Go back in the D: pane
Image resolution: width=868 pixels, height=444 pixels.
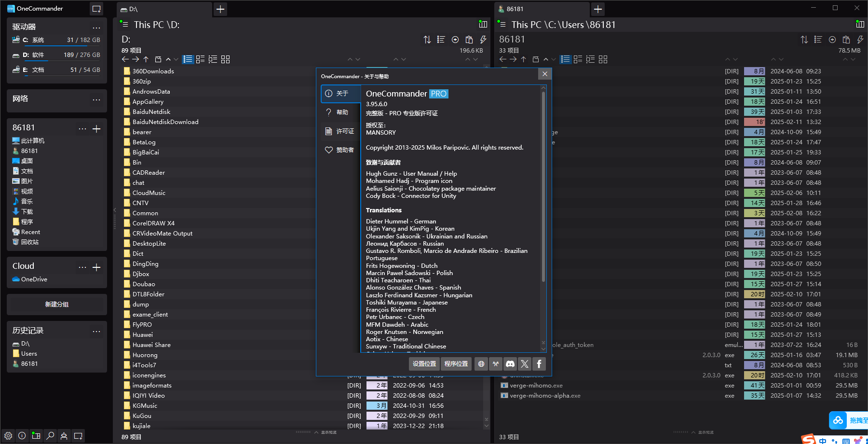pos(125,59)
